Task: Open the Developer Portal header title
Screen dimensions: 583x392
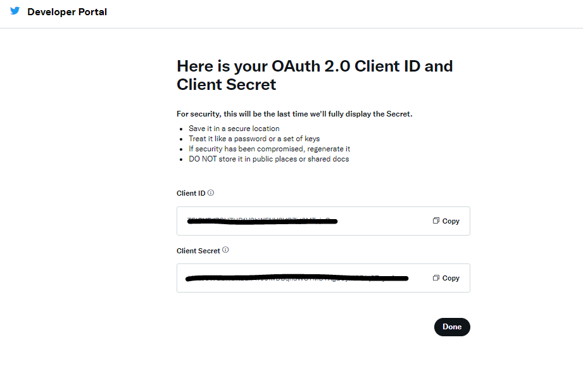Action: (67, 11)
